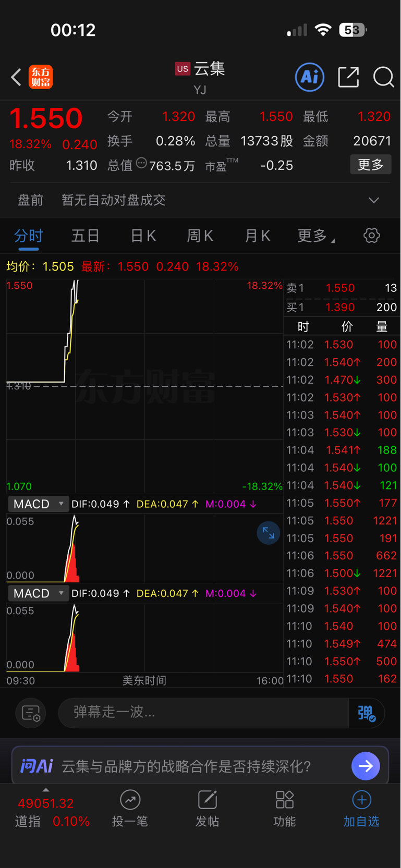The image size is (401, 868).
Task: Tap the 问Ai suggested question text
Action: pos(186,766)
